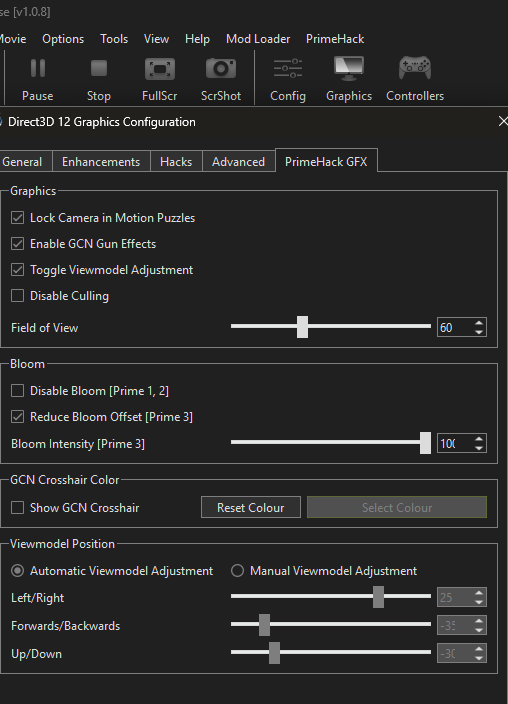This screenshot has width=508, height=704.
Task: Open the Movie menu
Action: pos(13,39)
